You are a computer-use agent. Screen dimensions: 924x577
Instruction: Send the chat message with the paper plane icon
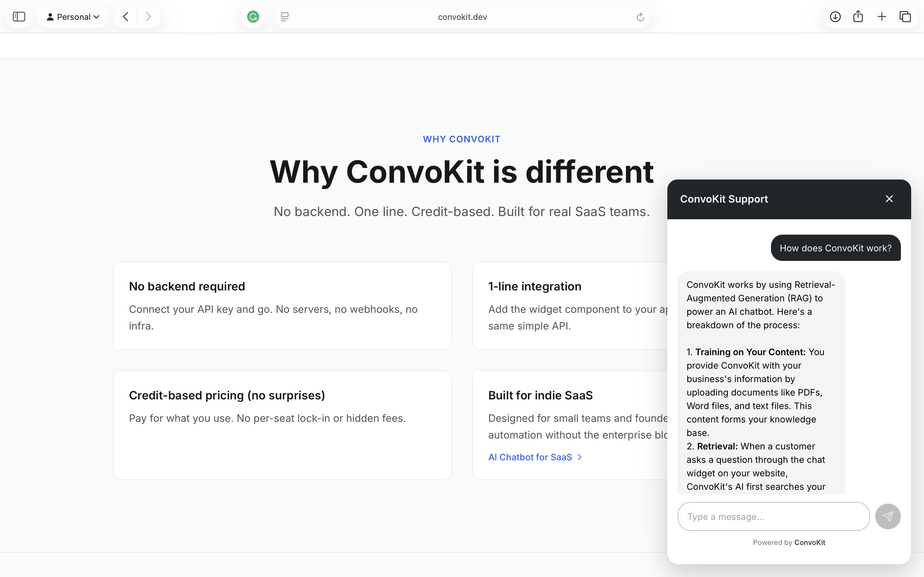click(x=887, y=516)
